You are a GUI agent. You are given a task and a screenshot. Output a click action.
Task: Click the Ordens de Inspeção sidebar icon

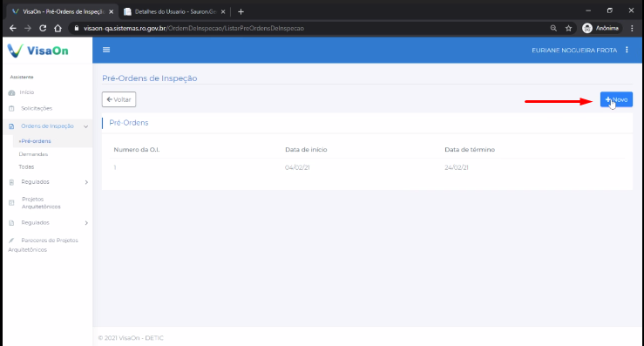[11, 126]
